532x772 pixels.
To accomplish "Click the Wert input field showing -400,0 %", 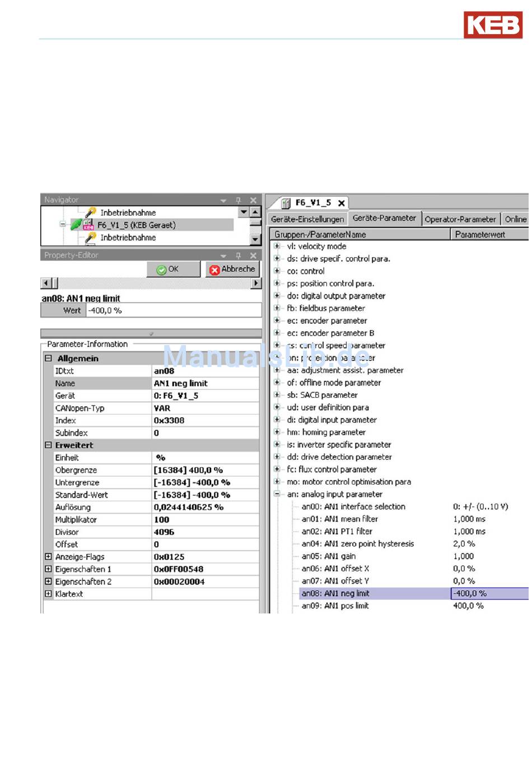I will (x=174, y=310).
